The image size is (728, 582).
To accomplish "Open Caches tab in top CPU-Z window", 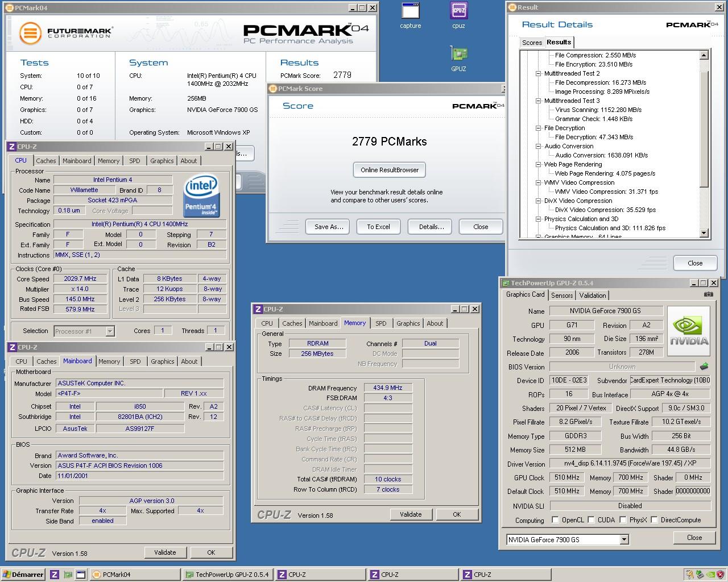I will click(x=46, y=161).
